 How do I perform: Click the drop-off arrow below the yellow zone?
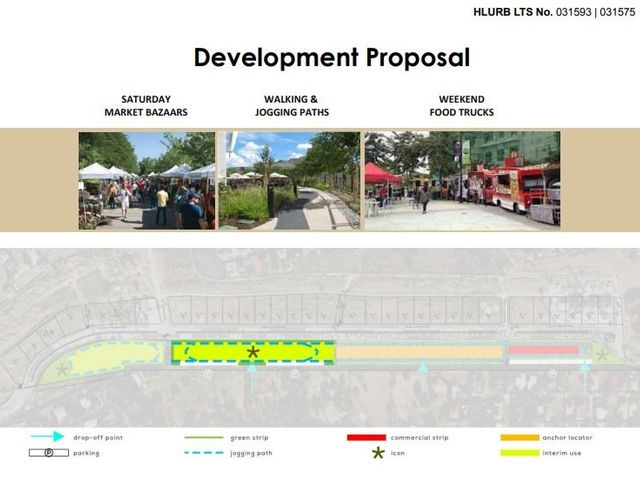[252, 378]
